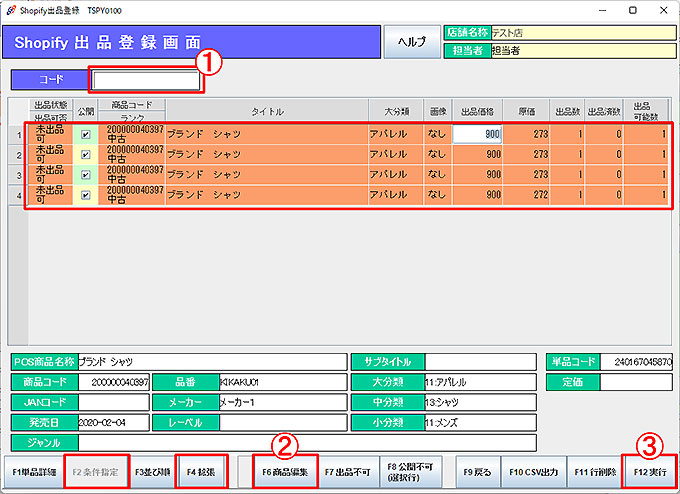This screenshot has height=494, width=680.
Task: Click row 3 アパレル category cell
Action: (x=396, y=175)
